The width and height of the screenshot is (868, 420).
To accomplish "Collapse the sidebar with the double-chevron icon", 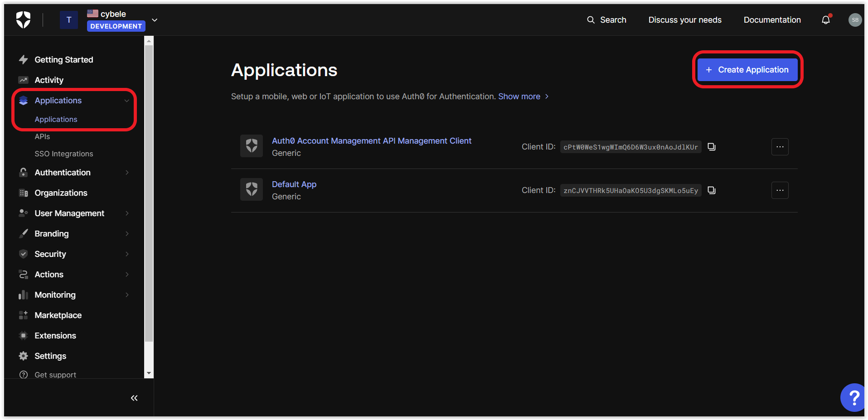I will point(134,398).
